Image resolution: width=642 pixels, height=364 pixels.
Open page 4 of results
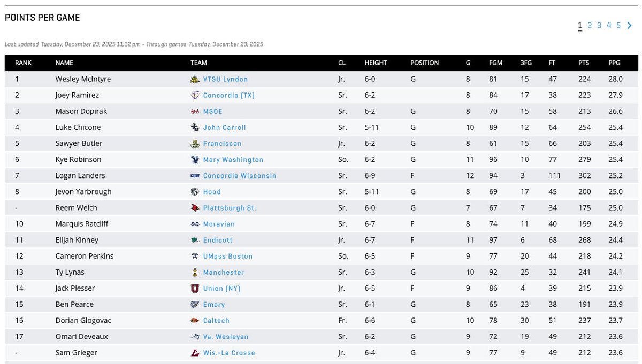pos(609,25)
